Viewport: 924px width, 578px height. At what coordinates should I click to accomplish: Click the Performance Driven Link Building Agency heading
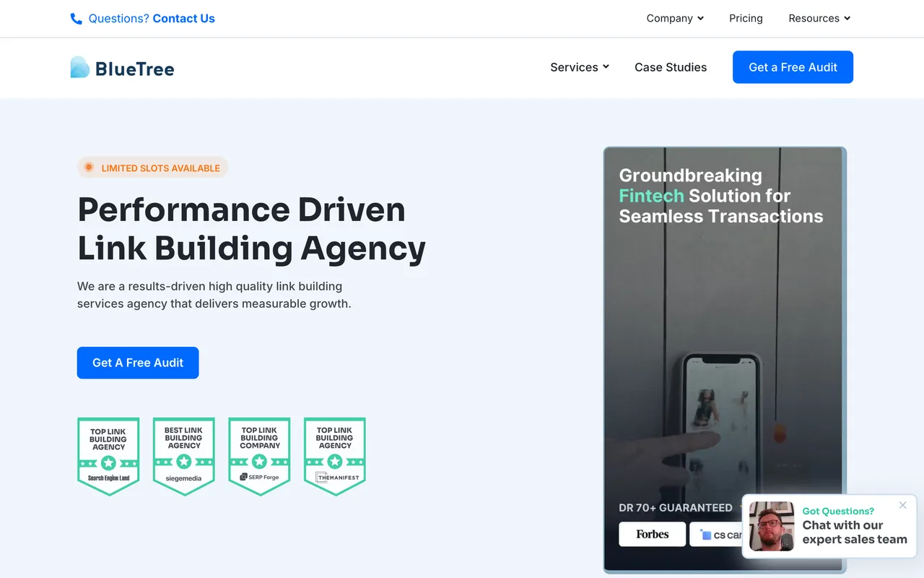(251, 229)
